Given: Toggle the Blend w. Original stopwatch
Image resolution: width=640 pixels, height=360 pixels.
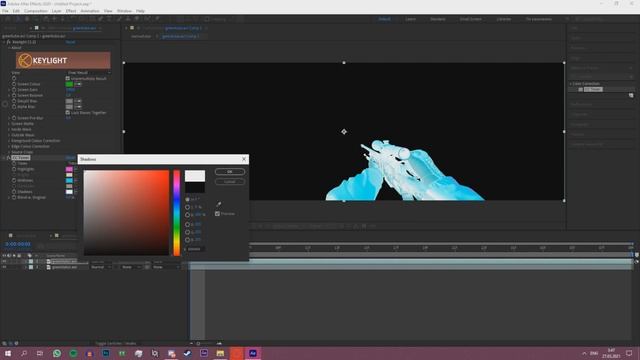Looking at the screenshot, I should (x=14, y=198).
